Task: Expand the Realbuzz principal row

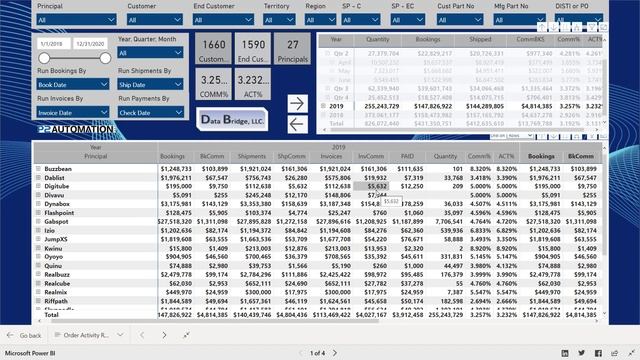Action: point(38,274)
